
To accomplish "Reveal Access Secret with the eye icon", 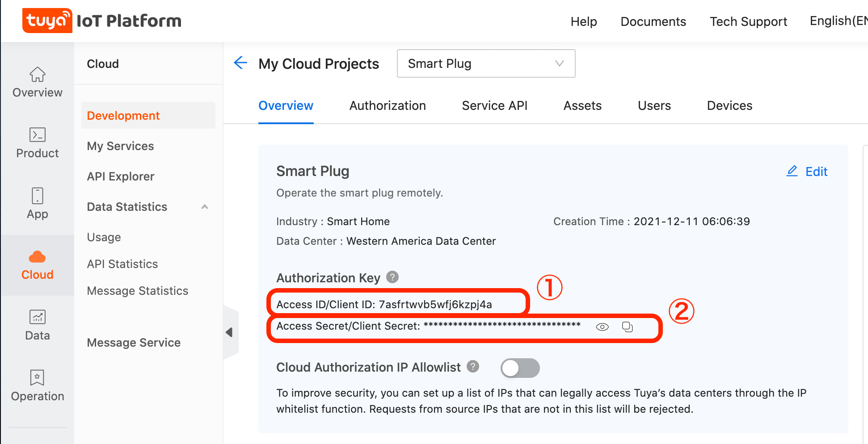I will (x=602, y=327).
